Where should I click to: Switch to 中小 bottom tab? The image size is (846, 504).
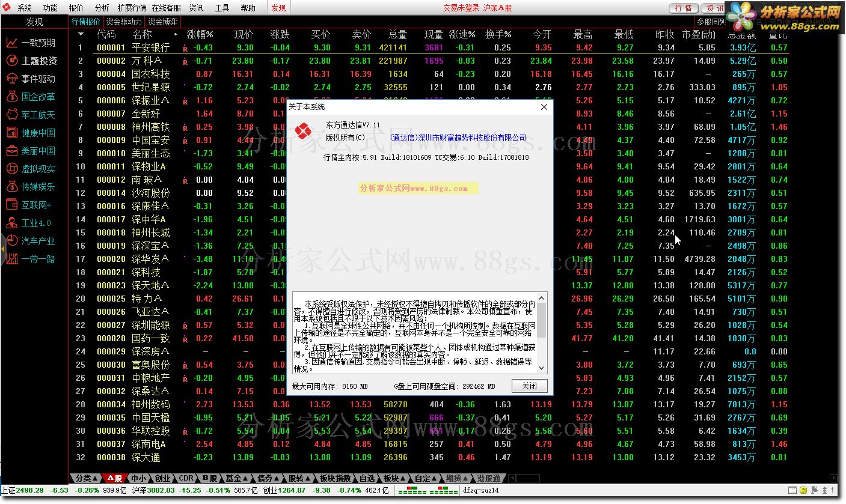click(x=138, y=478)
